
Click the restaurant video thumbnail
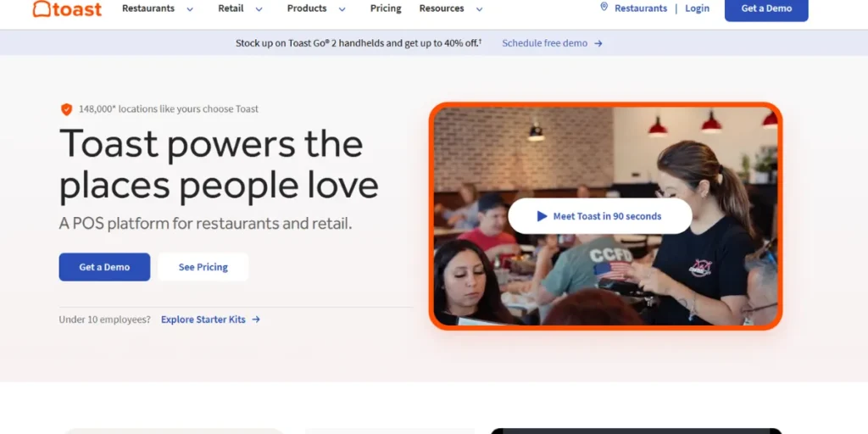(605, 216)
